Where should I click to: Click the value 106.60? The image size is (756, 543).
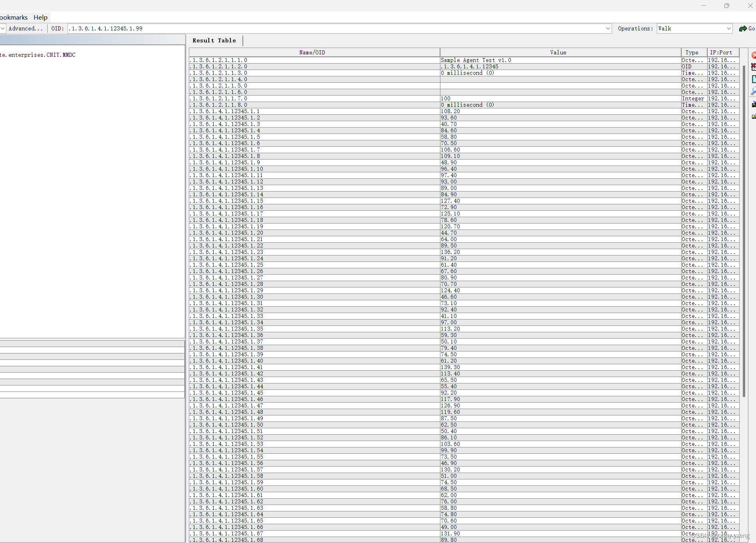[x=450, y=150]
